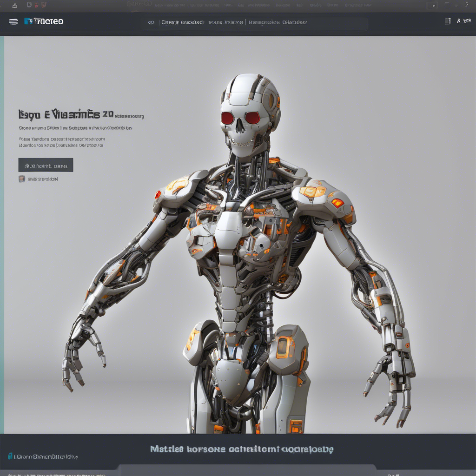Screen dimensions: 476x476
Task: Click the footer link beside the blue icon
Action: (46, 456)
